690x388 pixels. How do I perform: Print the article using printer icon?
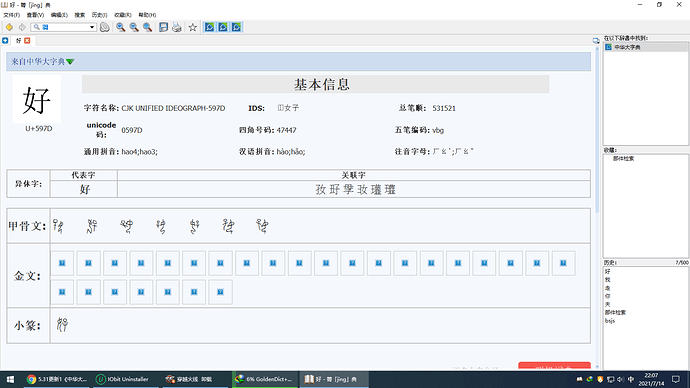[x=176, y=27]
